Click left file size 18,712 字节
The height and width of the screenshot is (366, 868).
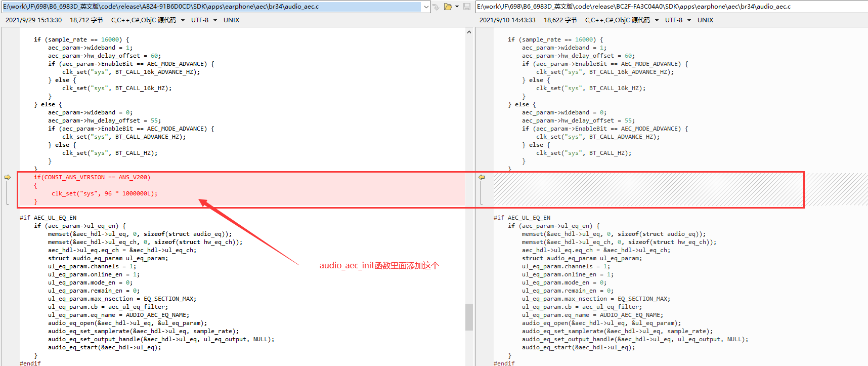click(86, 20)
